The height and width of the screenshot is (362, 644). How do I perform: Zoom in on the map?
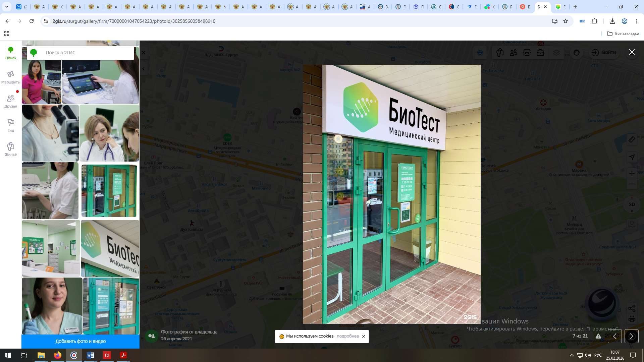point(632,173)
